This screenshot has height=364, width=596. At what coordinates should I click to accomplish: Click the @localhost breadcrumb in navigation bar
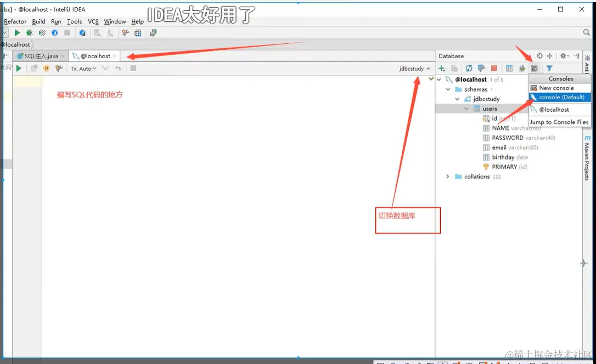[x=15, y=44]
